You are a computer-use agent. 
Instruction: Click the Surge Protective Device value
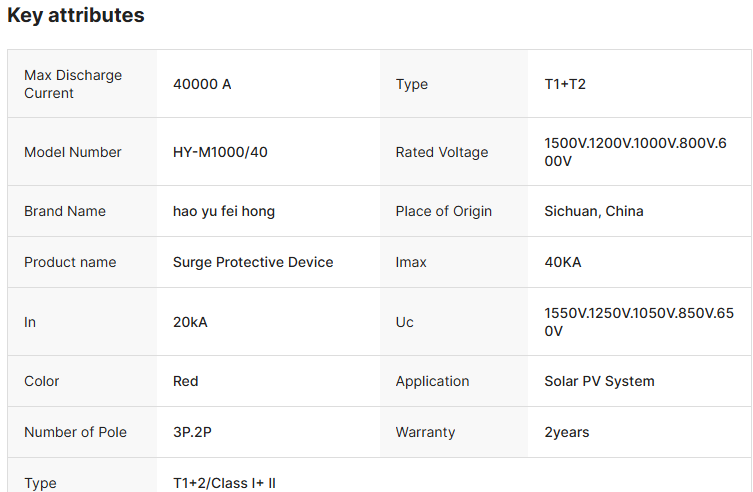tap(253, 262)
